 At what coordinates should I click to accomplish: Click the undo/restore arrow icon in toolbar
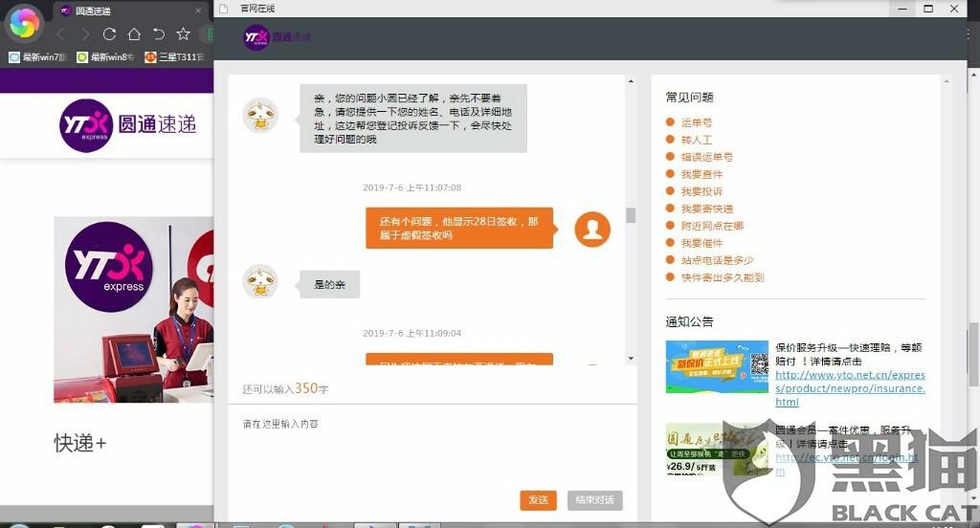coord(159,34)
